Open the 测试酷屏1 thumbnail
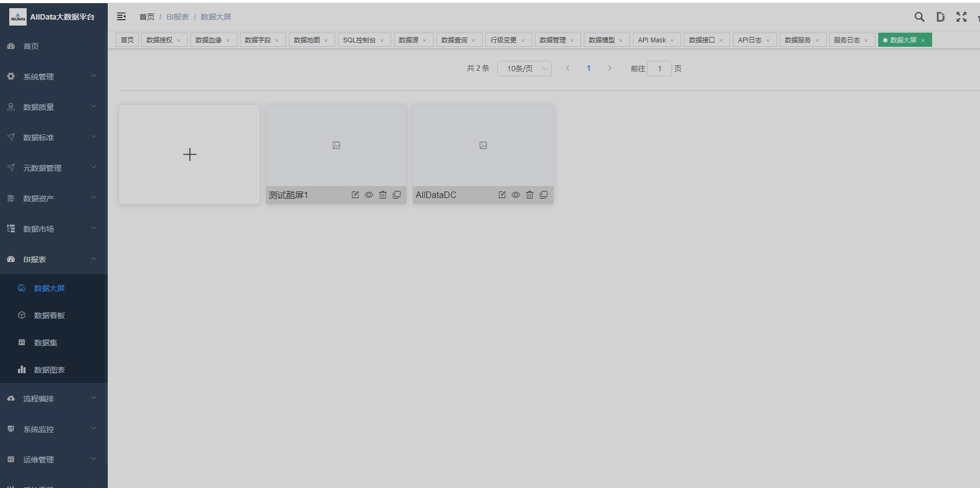980x488 pixels. coord(336,145)
